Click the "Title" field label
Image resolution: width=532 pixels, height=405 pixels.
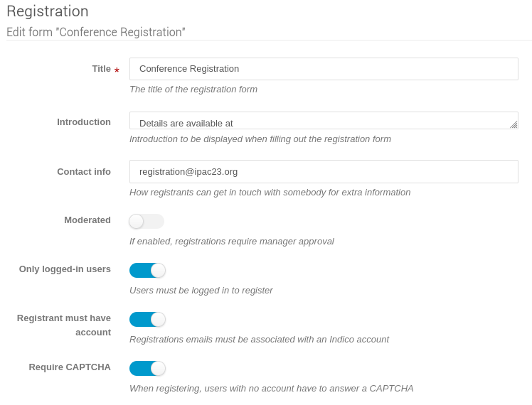101,69
